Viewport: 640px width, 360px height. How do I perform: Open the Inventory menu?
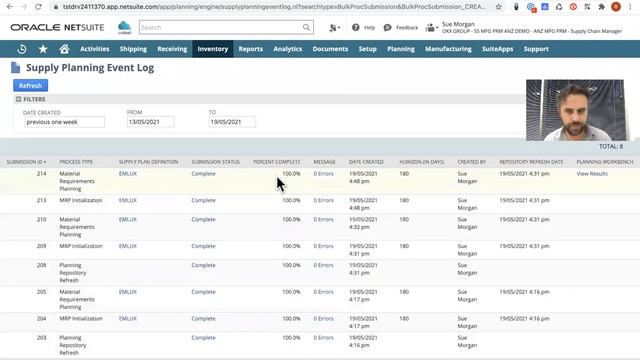(x=213, y=49)
